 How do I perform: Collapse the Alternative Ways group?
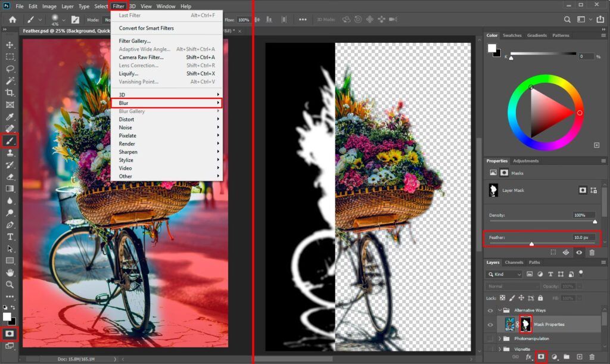pos(500,310)
